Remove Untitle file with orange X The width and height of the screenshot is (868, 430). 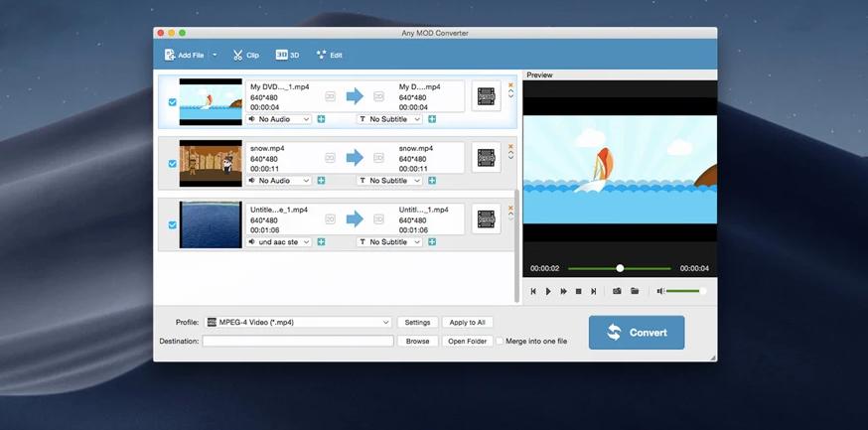[x=510, y=208]
